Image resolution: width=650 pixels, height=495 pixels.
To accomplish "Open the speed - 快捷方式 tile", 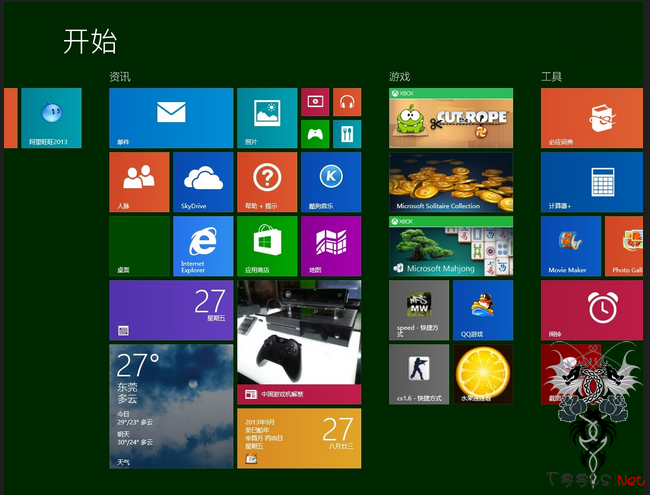I will [x=419, y=310].
